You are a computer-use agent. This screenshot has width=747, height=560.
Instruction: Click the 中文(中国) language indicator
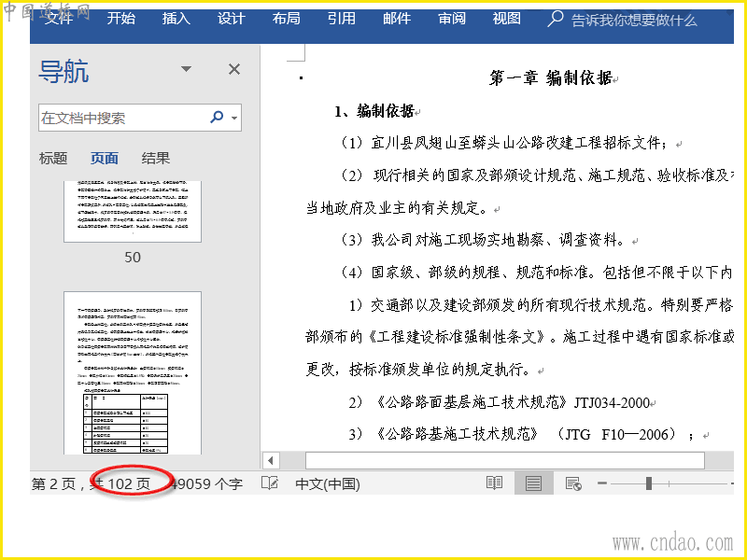(x=328, y=483)
